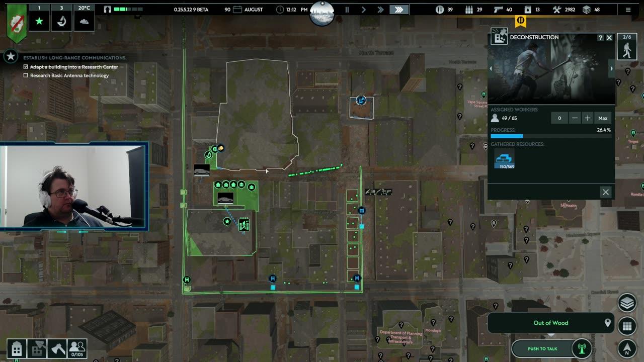Select the triple fast-forward speed

click(x=399, y=10)
